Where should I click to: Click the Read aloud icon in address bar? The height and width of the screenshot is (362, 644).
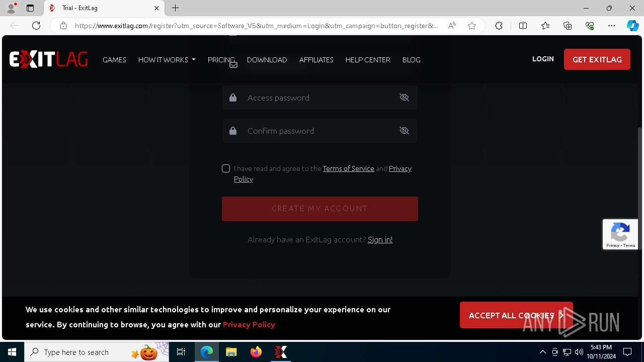(452, 26)
